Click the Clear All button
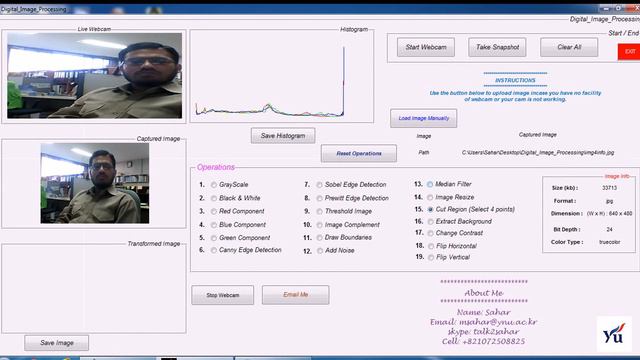The height and width of the screenshot is (360, 640). click(569, 47)
